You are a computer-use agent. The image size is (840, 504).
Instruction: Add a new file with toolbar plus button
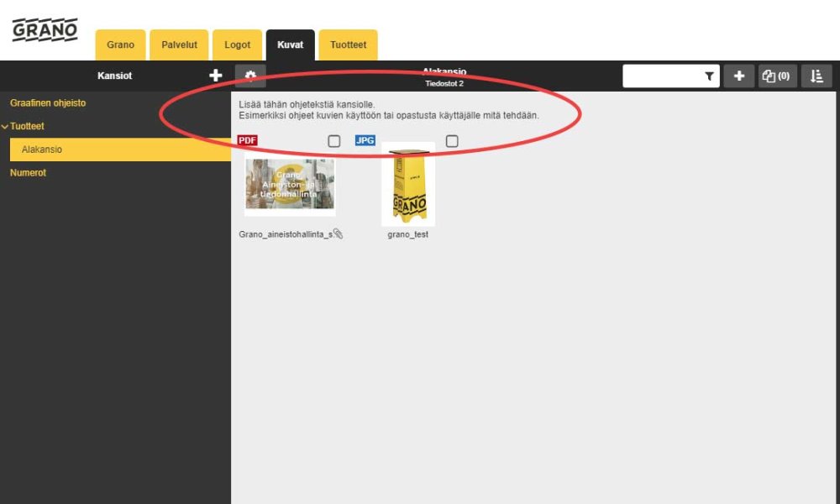[x=738, y=76]
